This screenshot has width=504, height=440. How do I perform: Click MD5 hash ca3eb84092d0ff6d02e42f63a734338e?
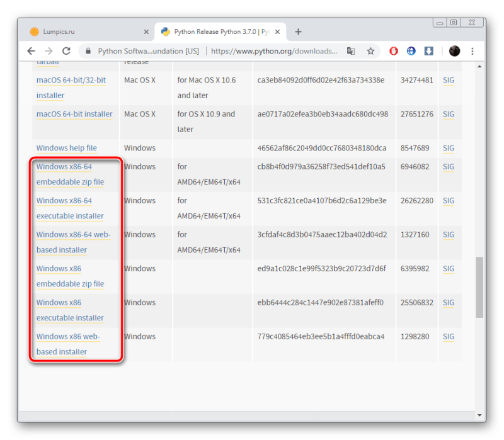click(321, 81)
